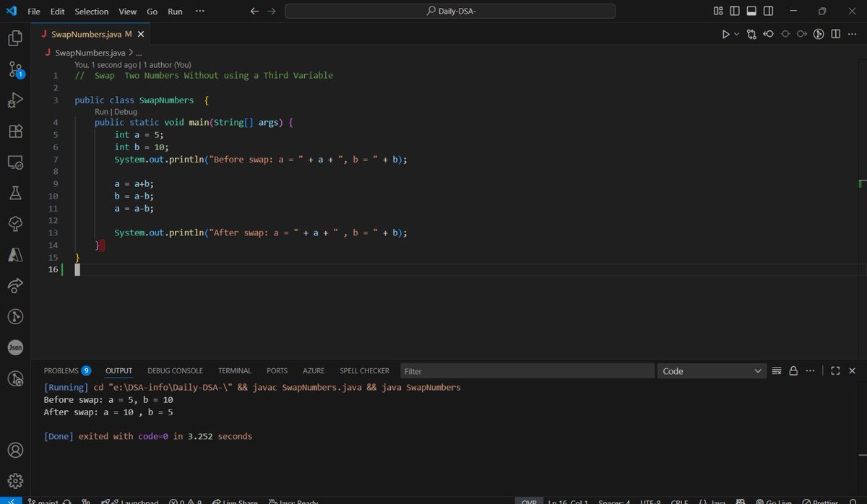
Task: Open the run options dropdown arrow
Action: click(737, 34)
